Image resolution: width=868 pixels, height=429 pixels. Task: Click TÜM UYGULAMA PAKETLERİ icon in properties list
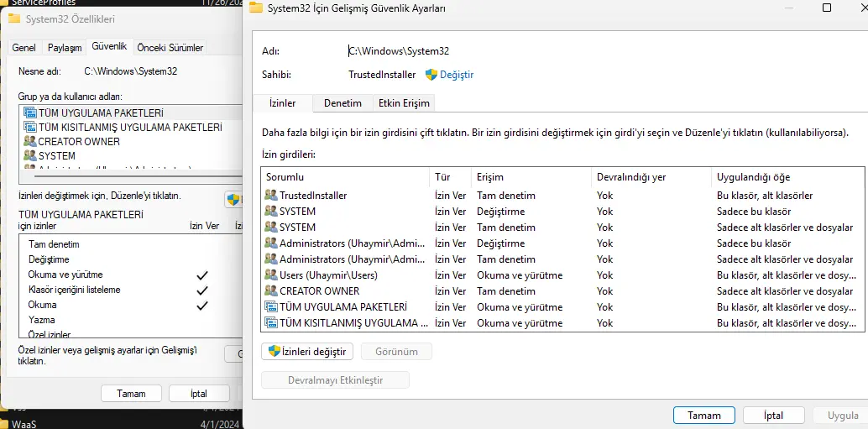pos(30,112)
